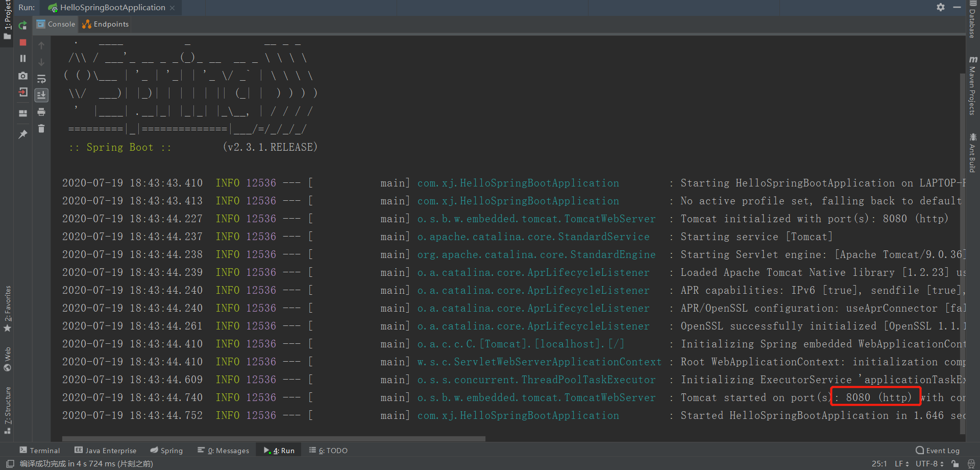Pause the console output
This screenshot has width=980, height=470.
[x=22, y=59]
